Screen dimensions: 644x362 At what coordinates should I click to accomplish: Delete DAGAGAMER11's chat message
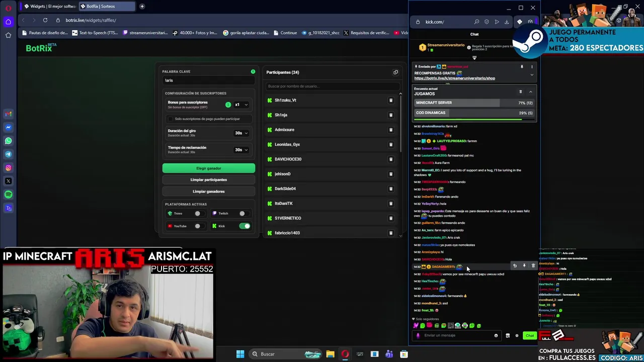pyautogui.click(x=533, y=266)
